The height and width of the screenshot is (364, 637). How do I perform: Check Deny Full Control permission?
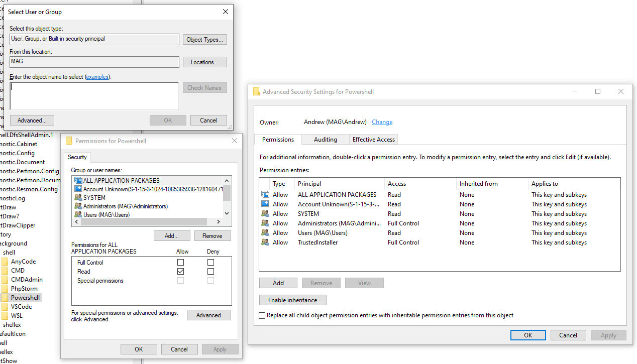pos(210,262)
